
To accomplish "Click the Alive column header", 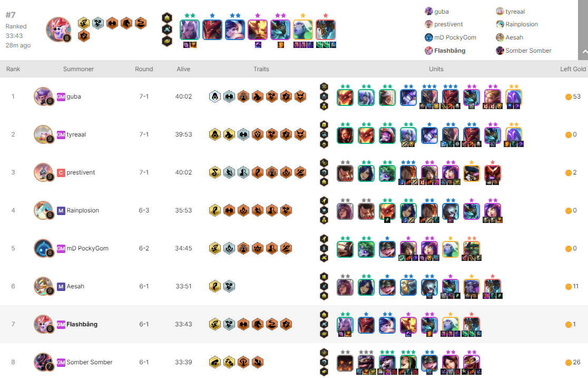I will (183, 69).
